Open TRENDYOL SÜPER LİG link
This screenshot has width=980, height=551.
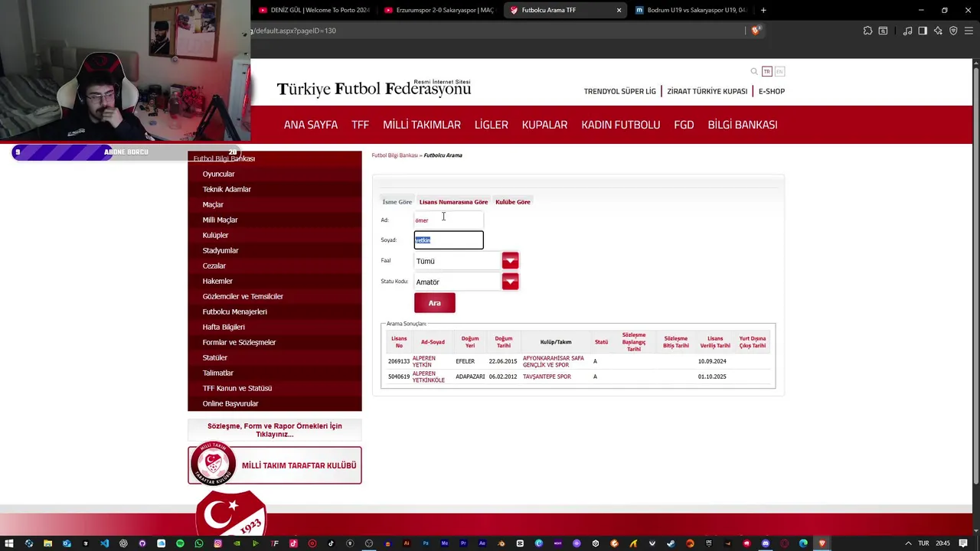(x=620, y=91)
